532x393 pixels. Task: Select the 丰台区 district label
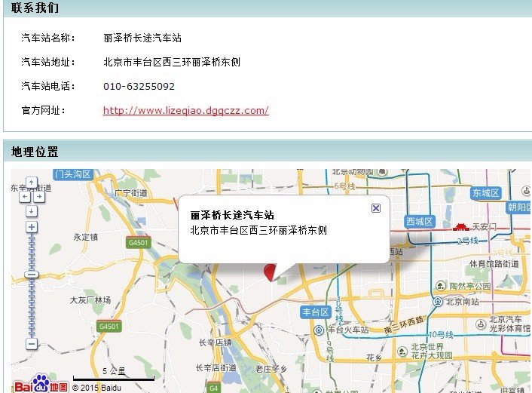tap(316, 312)
